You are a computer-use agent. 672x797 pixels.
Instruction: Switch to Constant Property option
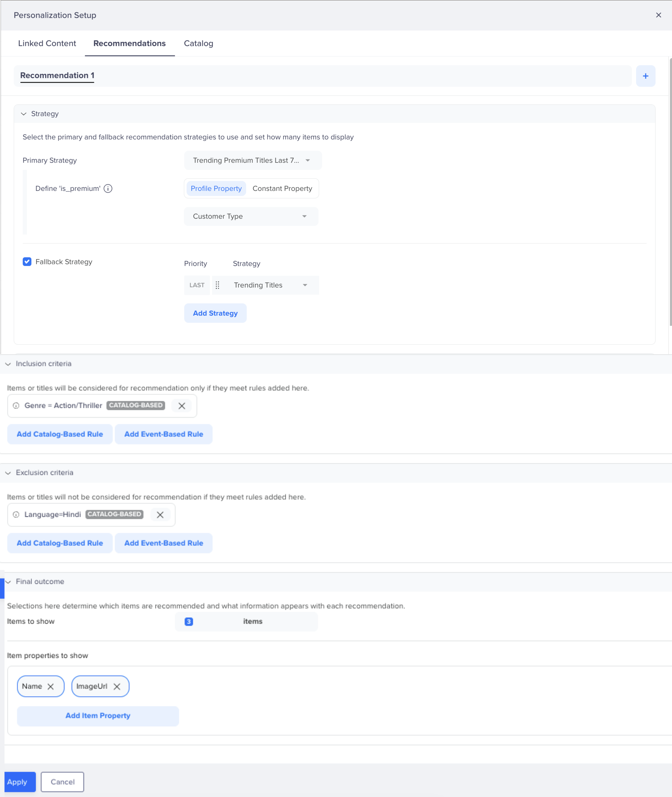282,189
